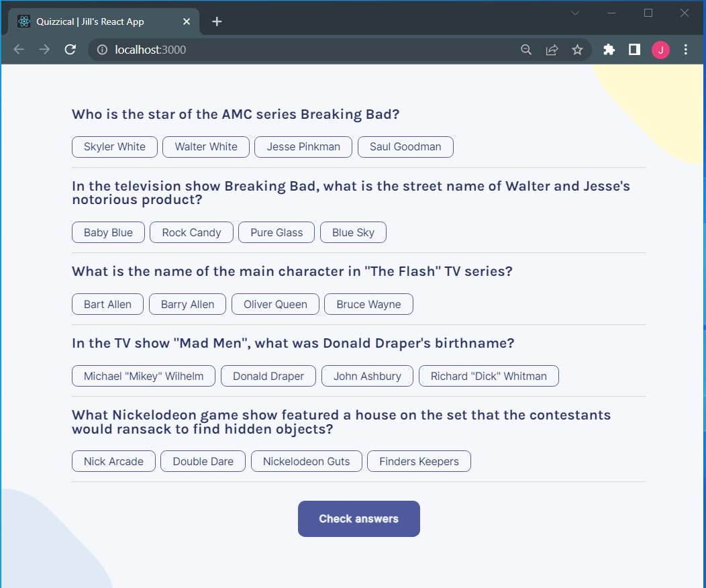Switch to the Quizzical browser tab
This screenshot has height=588, width=706.
coord(101,21)
